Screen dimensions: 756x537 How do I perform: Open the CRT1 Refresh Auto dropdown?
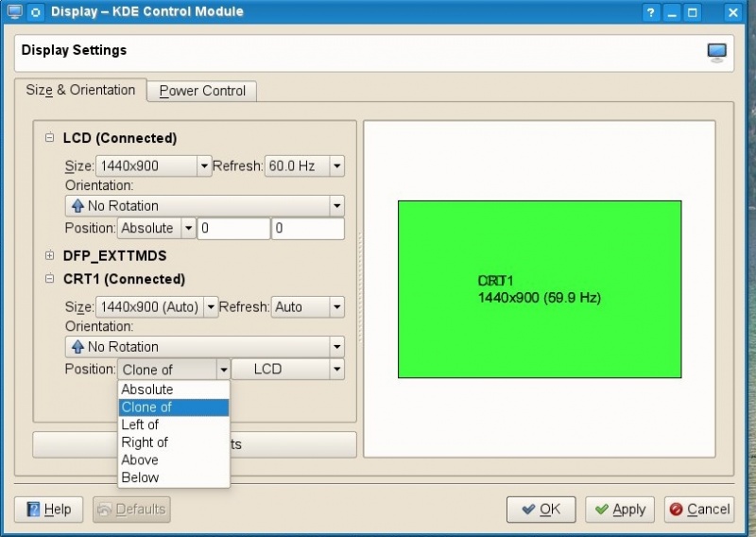pyautogui.click(x=308, y=307)
